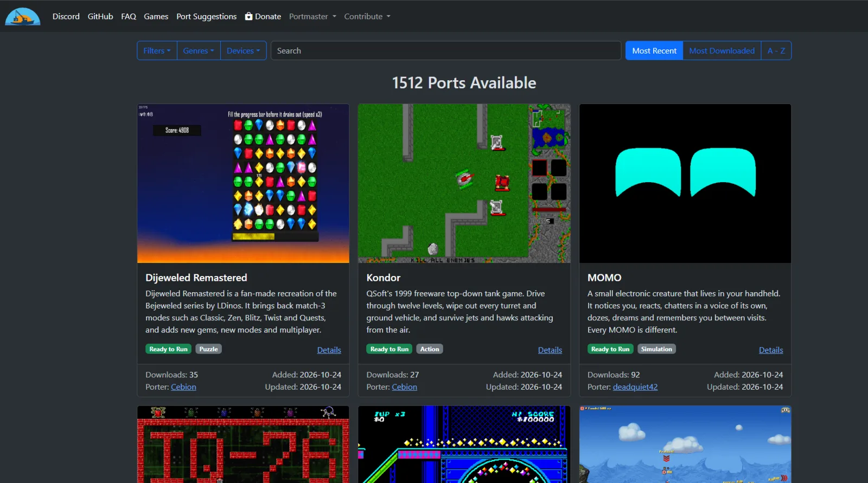This screenshot has width=868, height=483.
Task: Click Kondor's Downloads: 27 text
Action: coord(393,375)
